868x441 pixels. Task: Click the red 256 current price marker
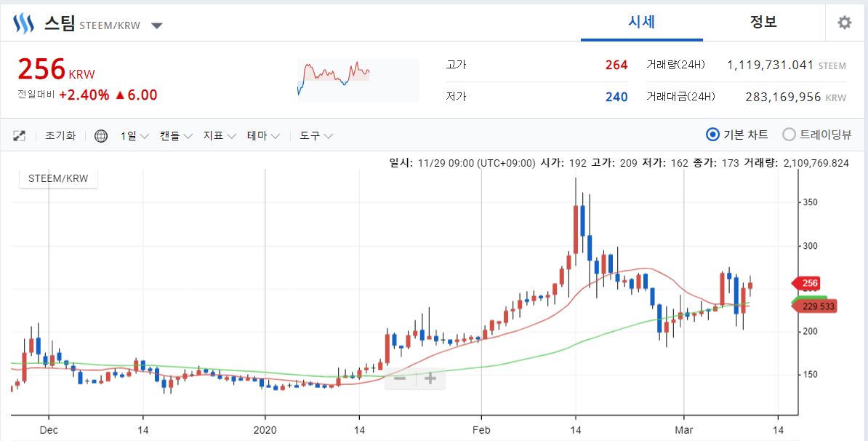(805, 283)
